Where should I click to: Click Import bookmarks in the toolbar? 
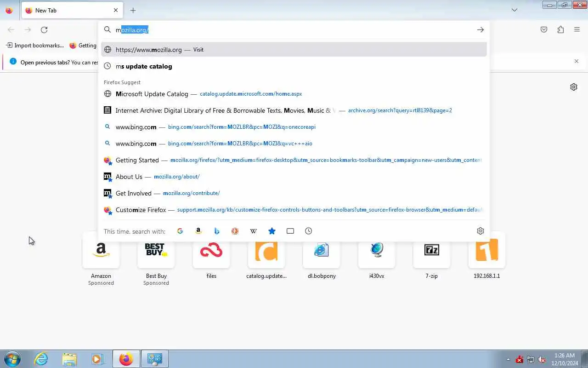click(35, 45)
